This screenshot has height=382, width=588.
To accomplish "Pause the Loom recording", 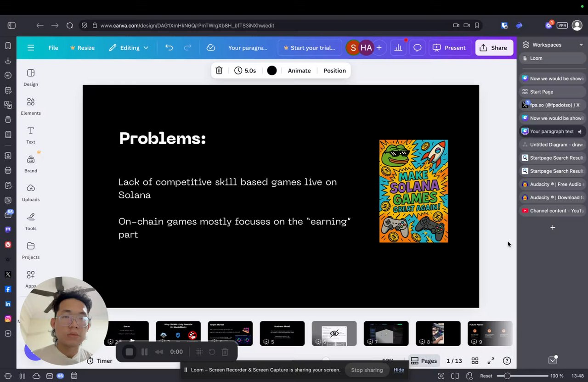I will [144, 352].
